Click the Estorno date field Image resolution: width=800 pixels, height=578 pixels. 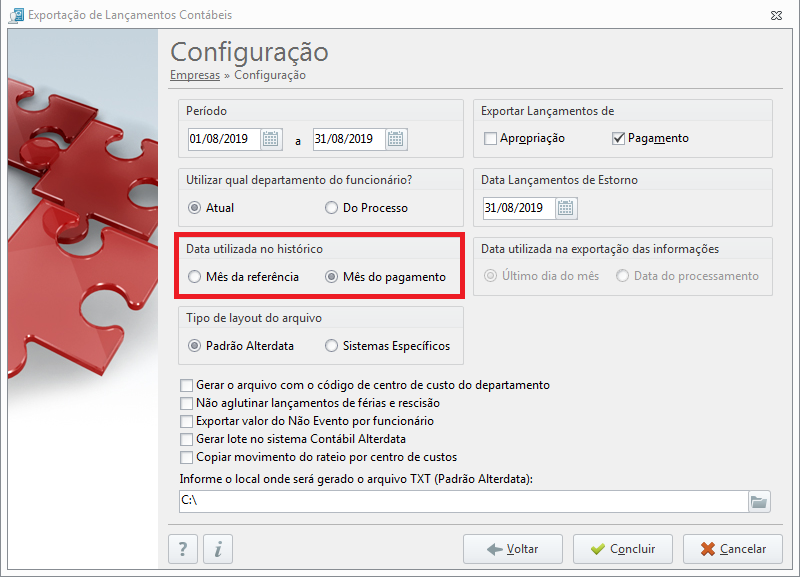tap(519, 208)
